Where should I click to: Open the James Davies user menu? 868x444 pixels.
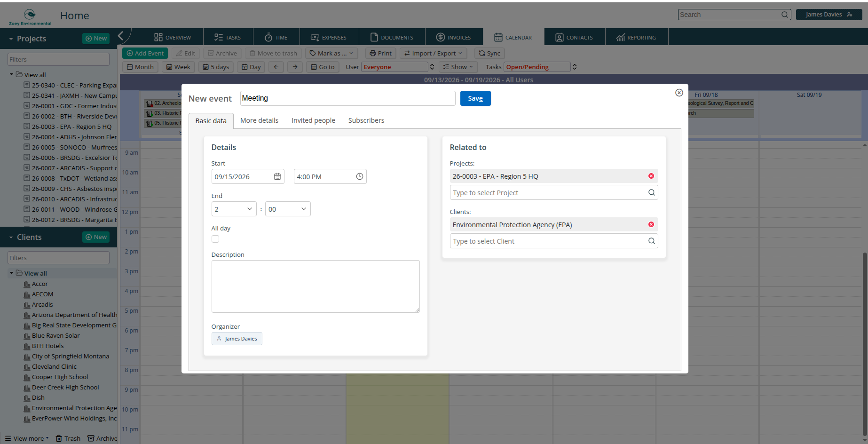[x=829, y=15]
